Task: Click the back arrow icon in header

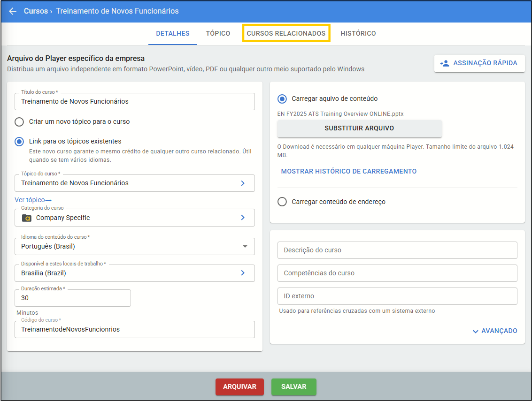Action: (x=13, y=11)
